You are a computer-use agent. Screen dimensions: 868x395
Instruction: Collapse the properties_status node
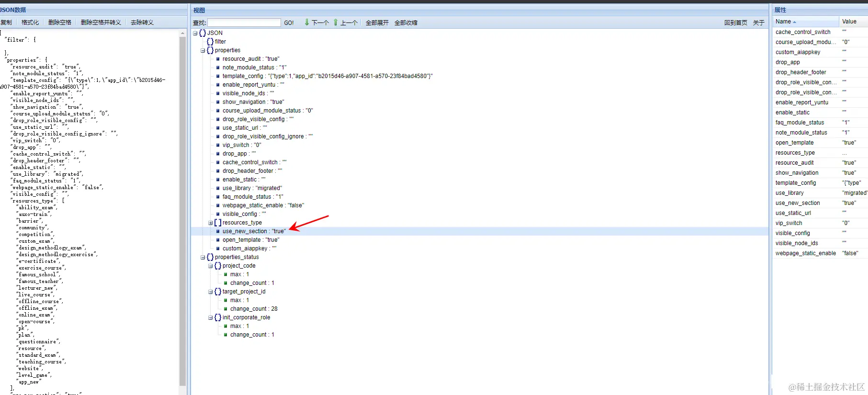pos(203,257)
